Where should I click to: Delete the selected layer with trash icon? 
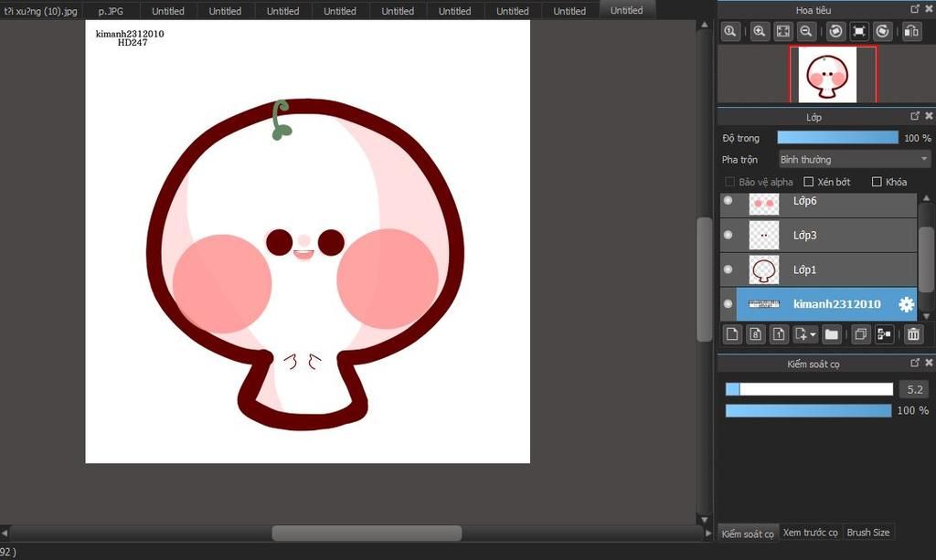coord(913,334)
